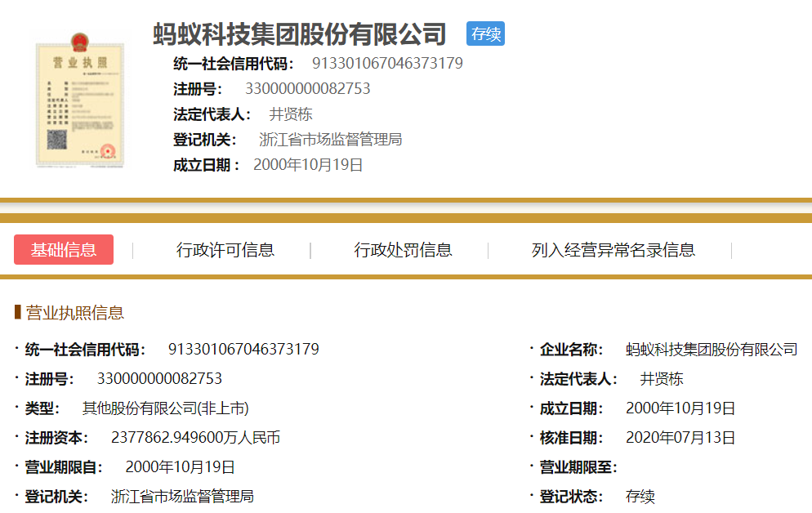
Task: Click the 核准日期 label
Action: [x=571, y=438]
